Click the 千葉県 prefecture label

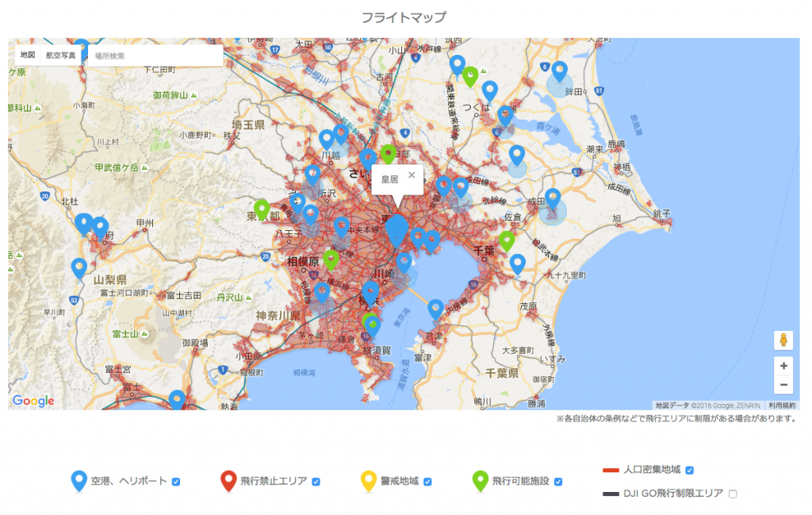[502, 373]
